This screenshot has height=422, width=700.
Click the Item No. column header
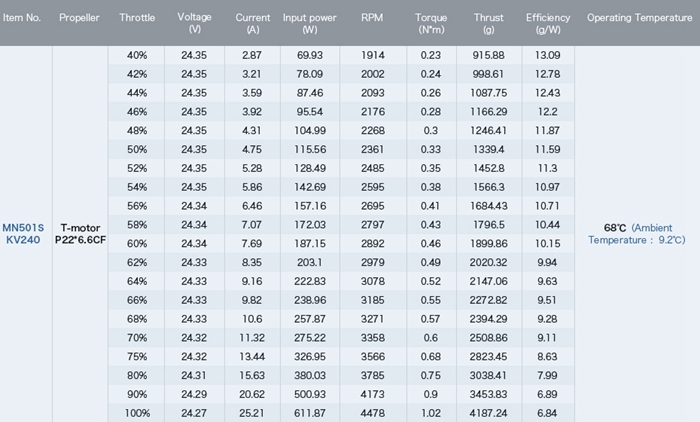(x=22, y=18)
